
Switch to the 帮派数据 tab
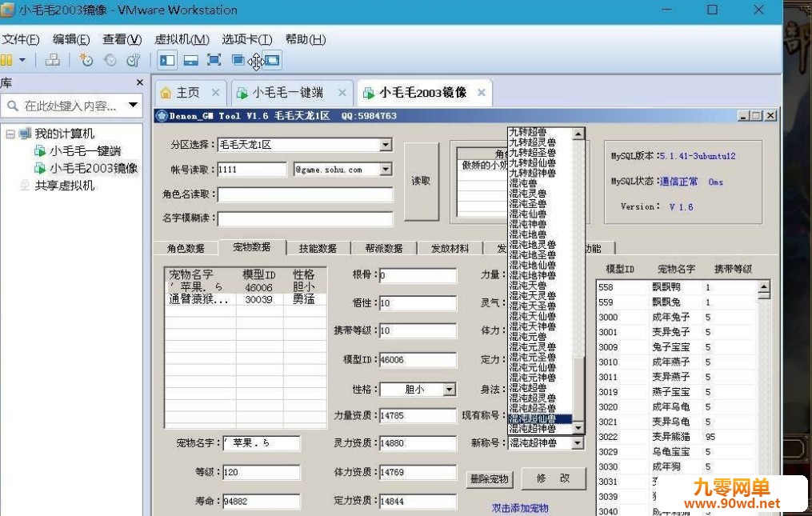click(x=384, y=249)
